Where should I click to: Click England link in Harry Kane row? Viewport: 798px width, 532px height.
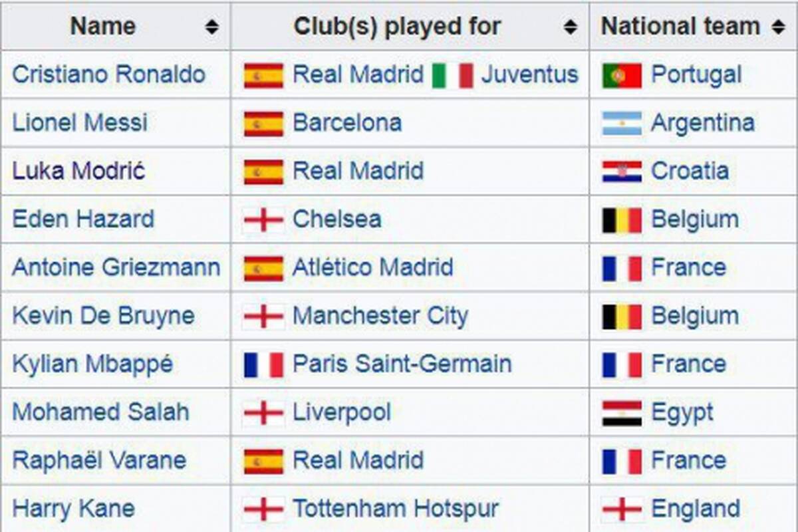pyautogui.click(x=696, y=509)
